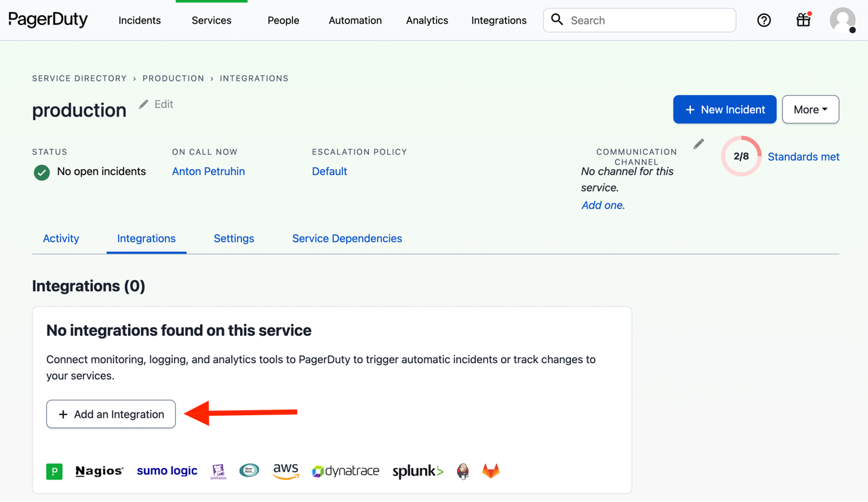Click the 2/8 standards progress ring
This screenshot has height=502, width=868.
(x=741, y=156)
